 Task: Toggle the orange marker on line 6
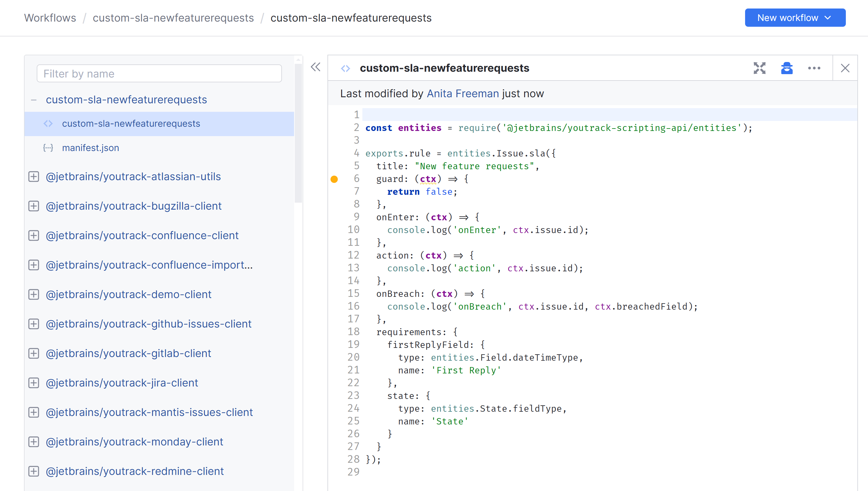click(334, 179)
